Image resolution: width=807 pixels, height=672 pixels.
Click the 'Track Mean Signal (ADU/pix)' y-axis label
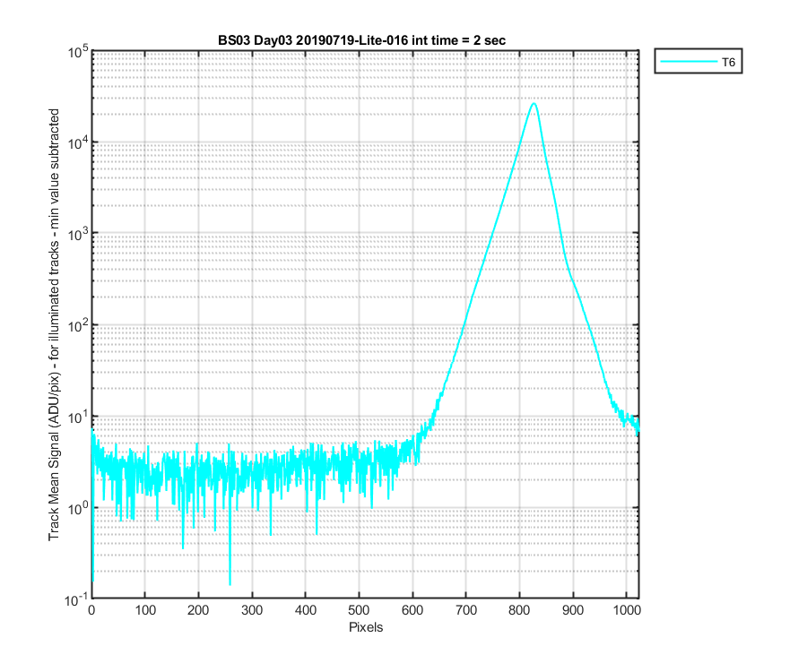[x=54, y=324]
